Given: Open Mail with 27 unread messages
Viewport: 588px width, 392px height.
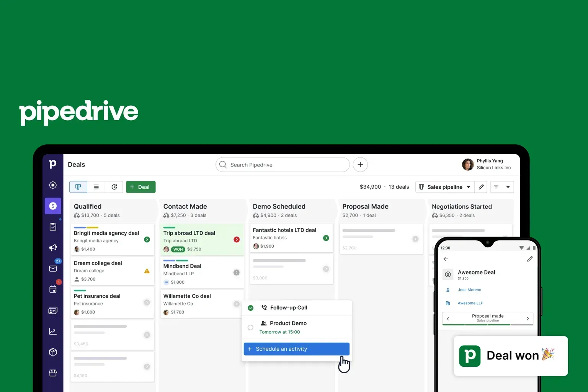Looking at the screenshot, I should 53,268.
